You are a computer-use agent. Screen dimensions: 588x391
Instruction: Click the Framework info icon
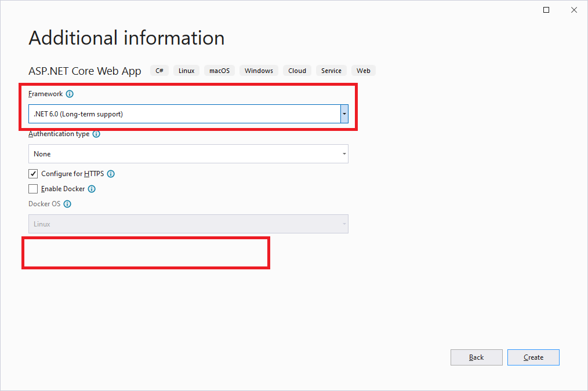click(x=70, y=94)
